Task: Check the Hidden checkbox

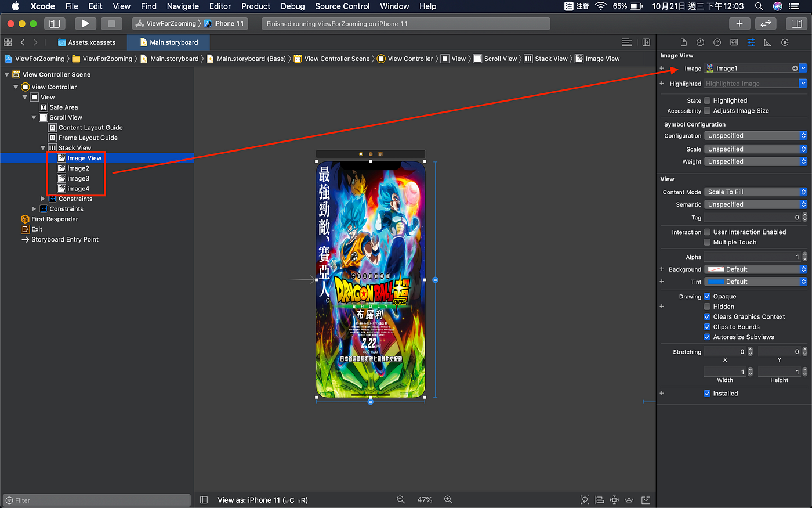Action: pyautogui.click(x=707, y=307)
